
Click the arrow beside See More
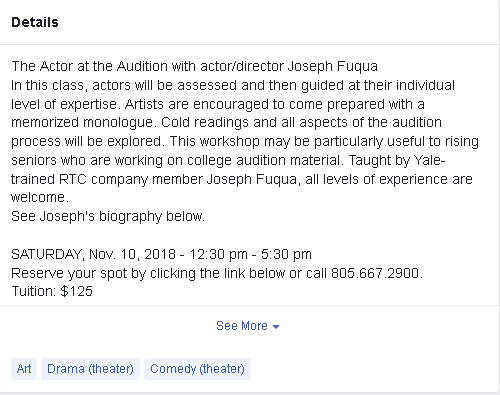pyautogui.click(x=276, y=327)
